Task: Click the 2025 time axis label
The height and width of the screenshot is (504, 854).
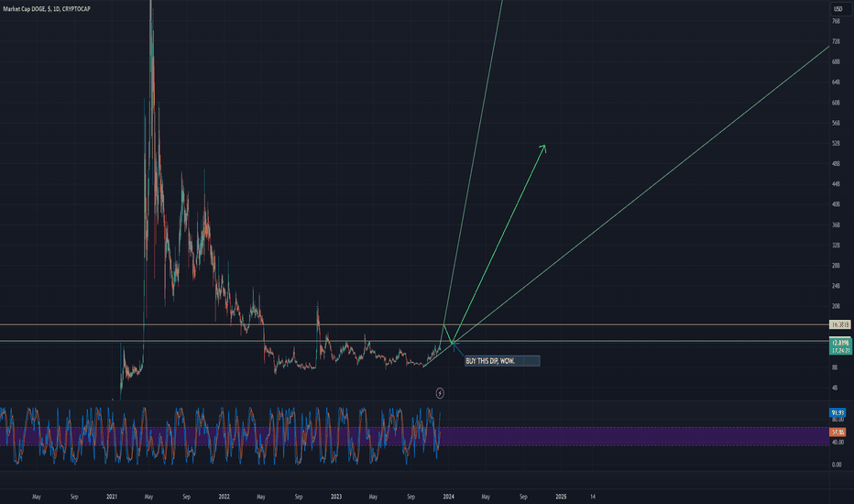Action: click(x=561, y=497)
